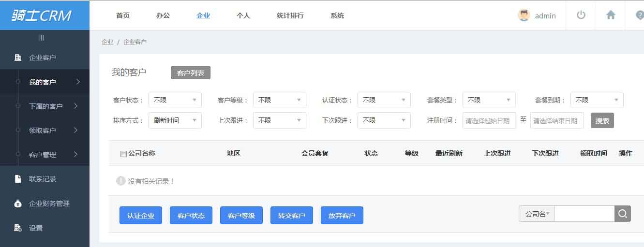Image resolution: width=644 pixels, height=247 pixels.
Task: Click the 企业财务管理 money bag icon
Action: 18,203
